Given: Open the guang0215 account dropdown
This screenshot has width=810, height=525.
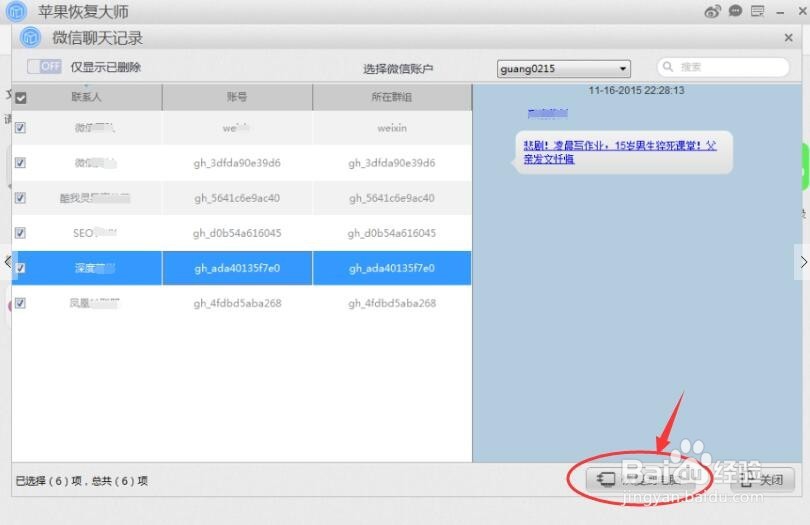Looking at the screenshot, I should (x=564, y=69).
